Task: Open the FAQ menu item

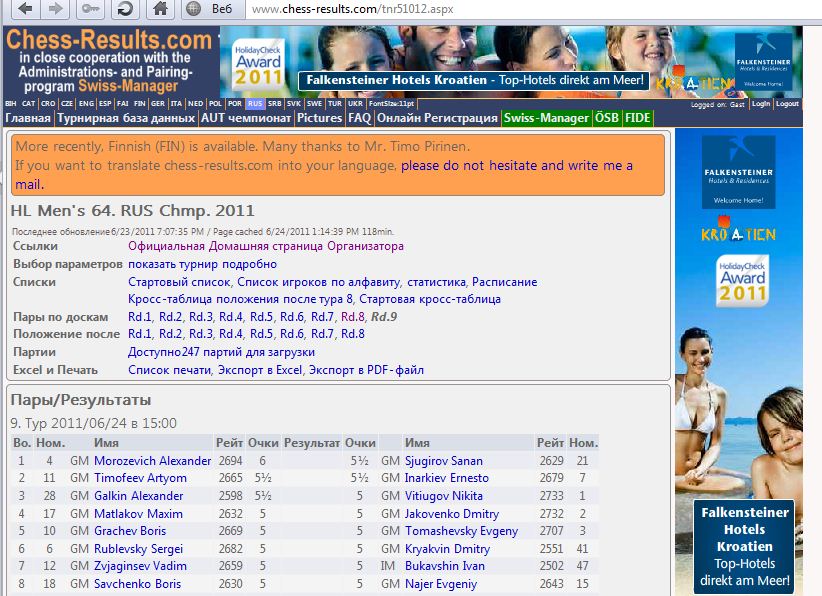Action: (359, 118)
